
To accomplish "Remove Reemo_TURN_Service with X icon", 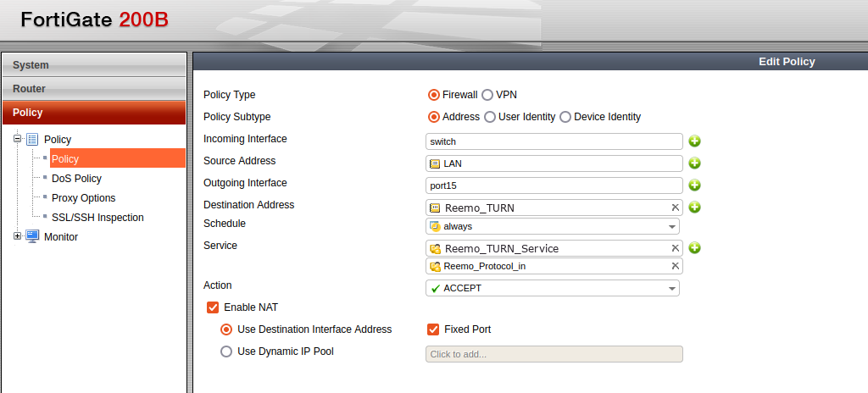I will coord(675,248).
